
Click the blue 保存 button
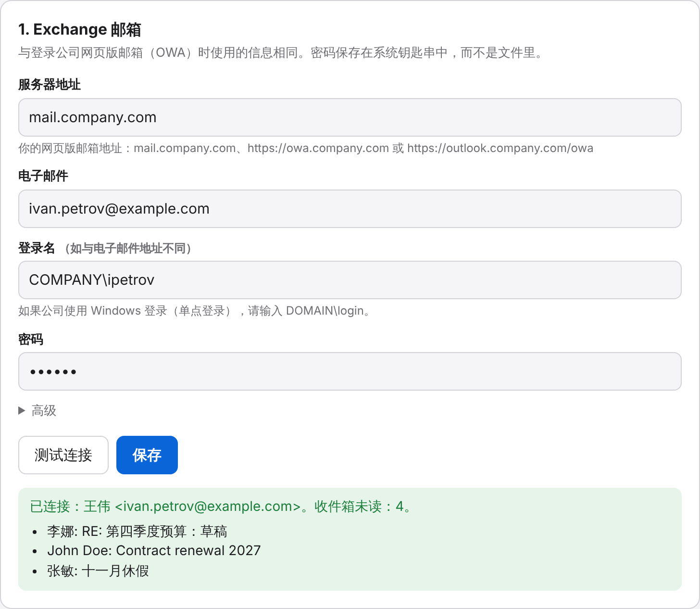tap(147, 455)
